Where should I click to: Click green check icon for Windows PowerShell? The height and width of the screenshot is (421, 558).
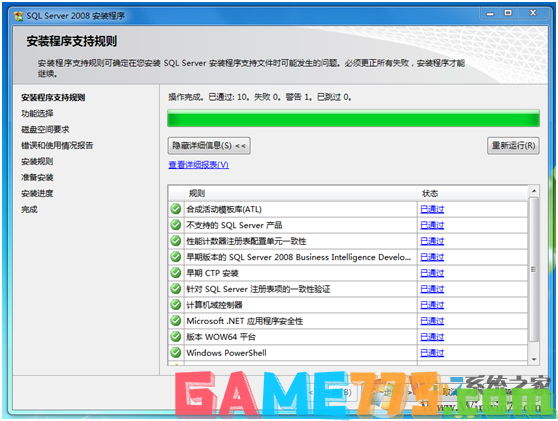coord(175,353)
